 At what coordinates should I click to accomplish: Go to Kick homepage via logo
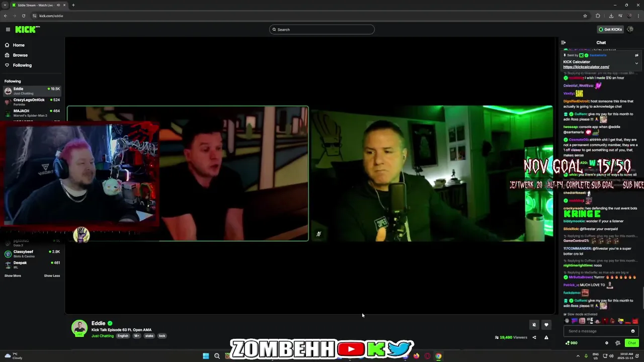(x=27, y=30)
